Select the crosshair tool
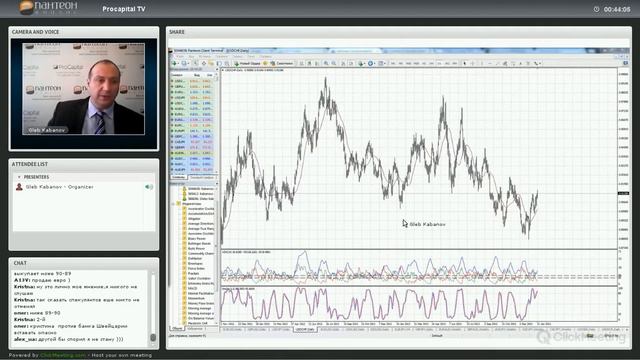640x360 pixels. click(x=472, y=63)
